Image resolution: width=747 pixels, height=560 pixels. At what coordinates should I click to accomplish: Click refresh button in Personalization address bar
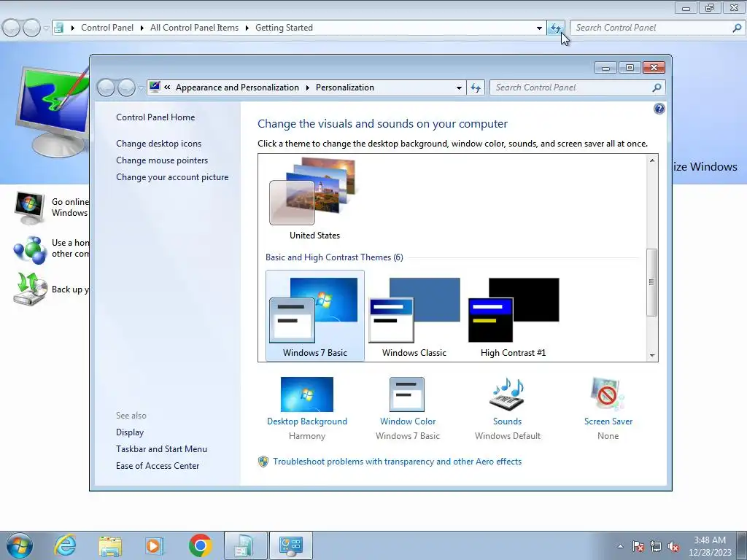[476, 87]
